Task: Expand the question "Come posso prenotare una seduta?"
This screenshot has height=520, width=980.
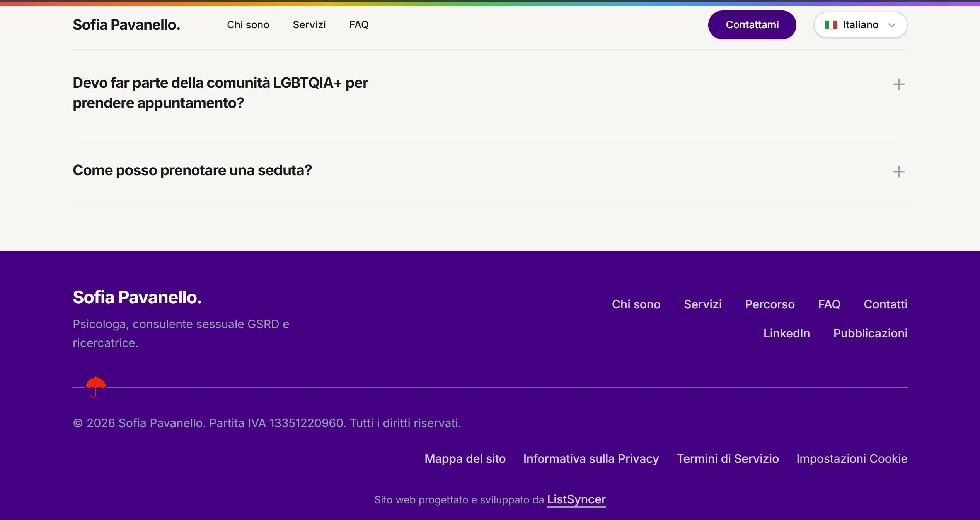Action: [x=490, y=171]
